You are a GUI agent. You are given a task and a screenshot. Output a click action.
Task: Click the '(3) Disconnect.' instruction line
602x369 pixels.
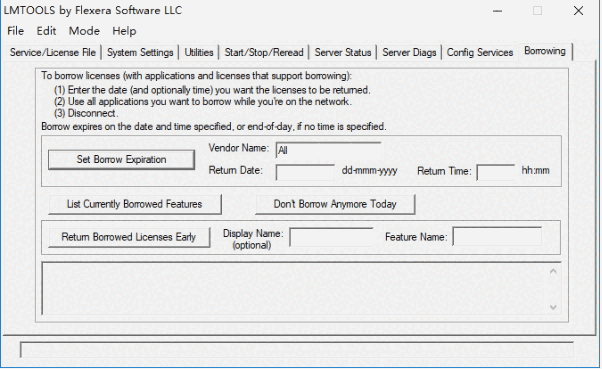[x=86, y=113]
